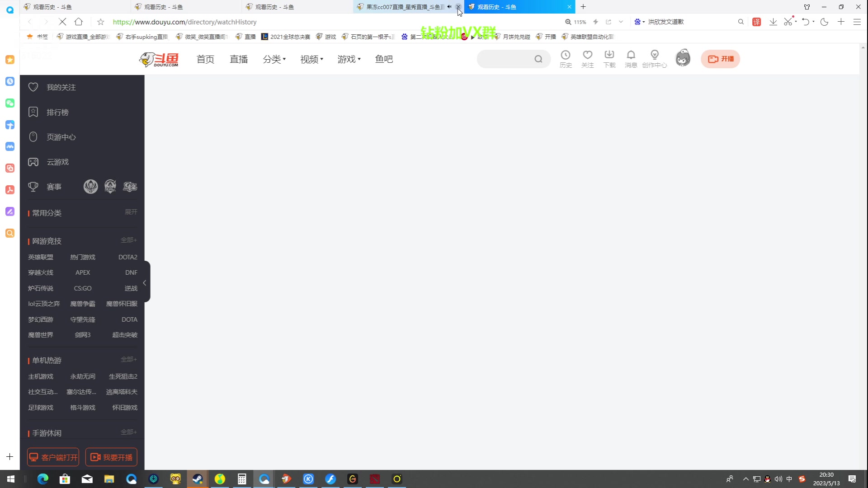Expand the address bar dropdown chevron
The width and height of the screenshot is (868, 488).
[621, 22]
